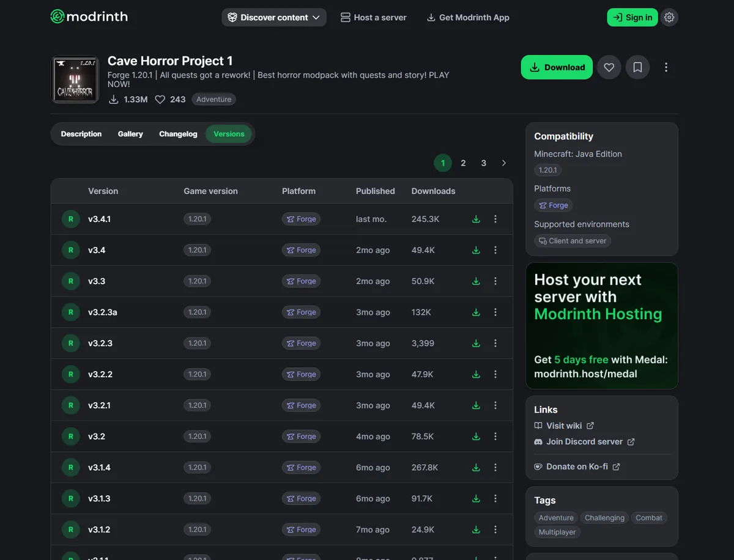Open the Donate on Ko-fi link
734x560 pixels.
(577, 466)
